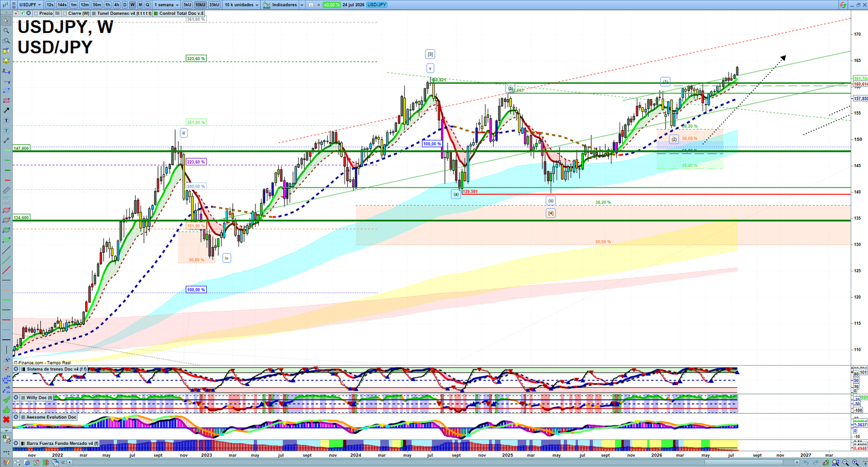Expand left toolbar with down chevron

click(6, 431)
